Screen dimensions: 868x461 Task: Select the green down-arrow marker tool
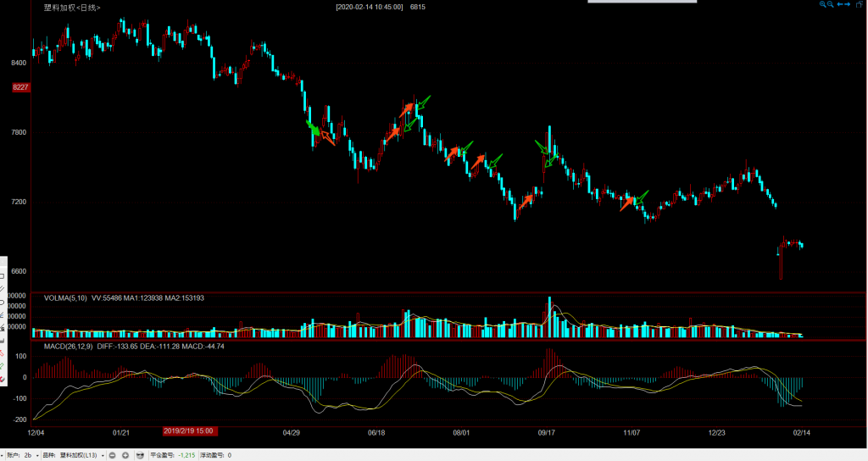tap(3, 364)
